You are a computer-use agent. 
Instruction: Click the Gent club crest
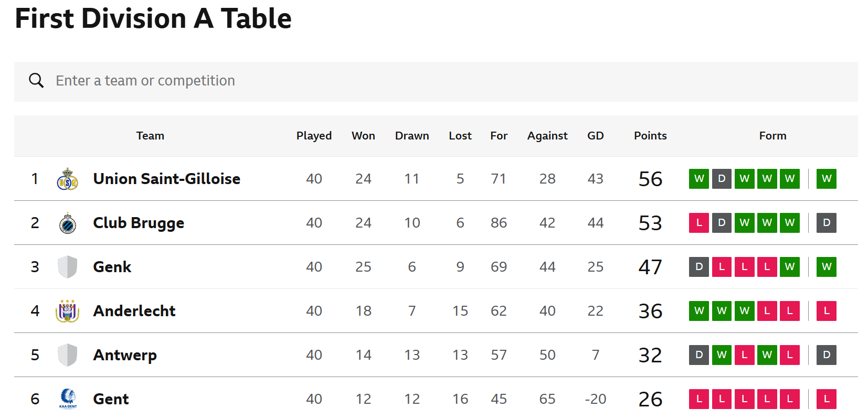(x=68, y=399)
